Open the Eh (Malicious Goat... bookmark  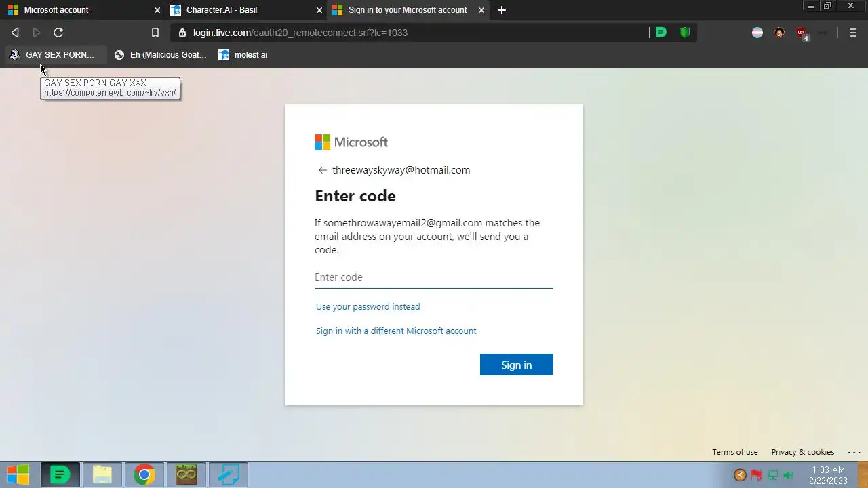(161, 55)
